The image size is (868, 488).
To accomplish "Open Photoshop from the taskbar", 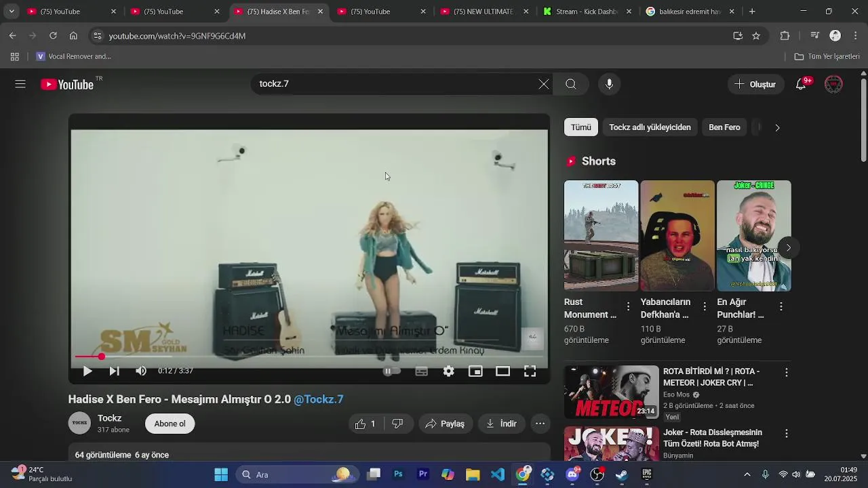I will (x=399, y=474).
